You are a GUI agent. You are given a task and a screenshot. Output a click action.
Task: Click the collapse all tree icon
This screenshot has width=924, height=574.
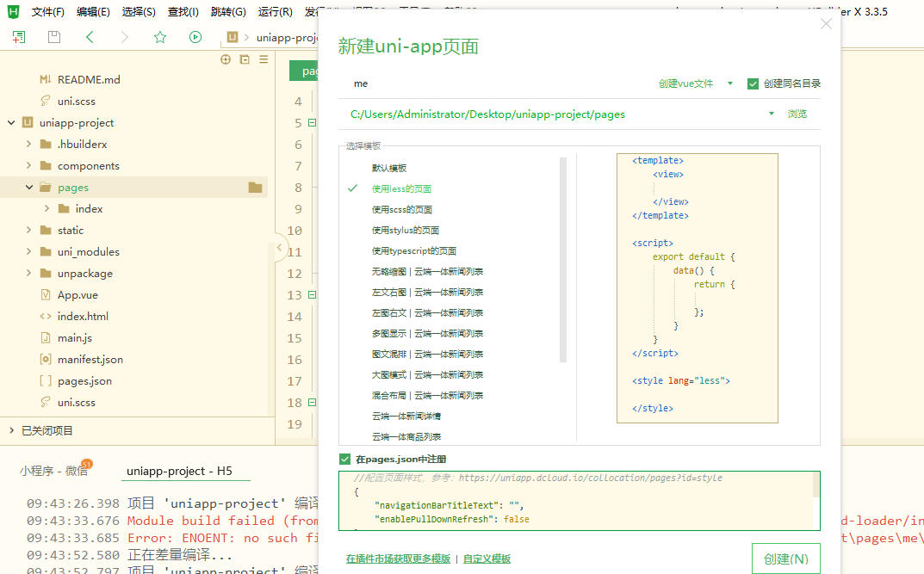[x=245, y=59]
